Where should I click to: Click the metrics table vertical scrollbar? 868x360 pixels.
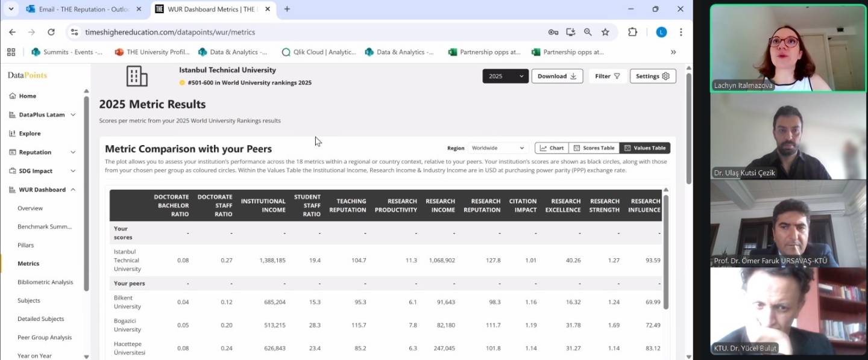pyautogui.click(x=665, y=253)
